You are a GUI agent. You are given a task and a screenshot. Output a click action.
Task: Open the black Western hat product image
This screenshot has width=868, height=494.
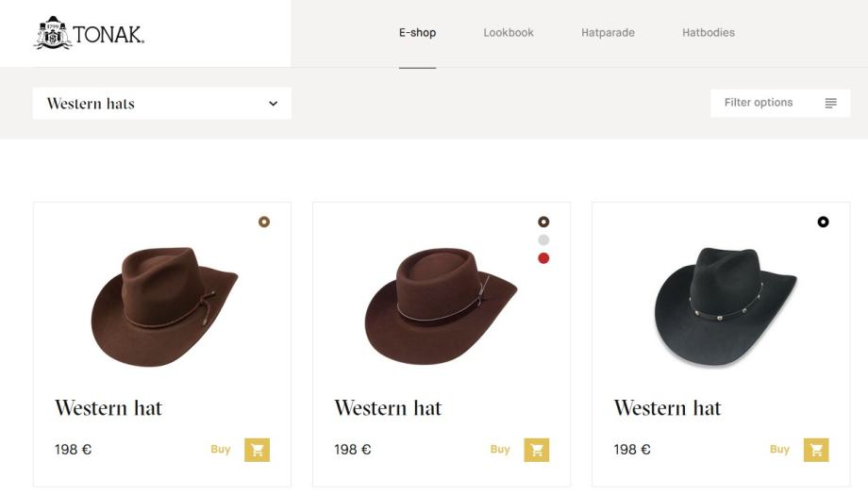pos(725,306)
